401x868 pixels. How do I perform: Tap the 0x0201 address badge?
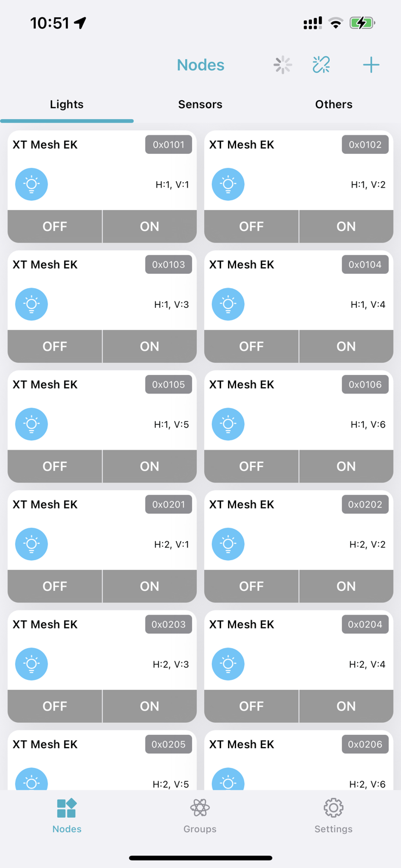(168, 504)
